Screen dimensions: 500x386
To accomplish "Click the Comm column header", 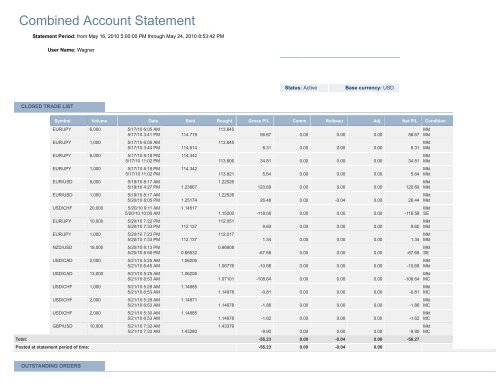I will [x=299, y=121].
